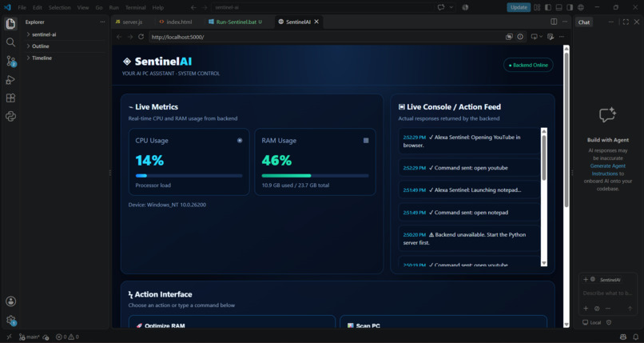Open the remote window status bar icon
Image resolution: width=644 pixels, height=343 pixels.
pos(9,337)
